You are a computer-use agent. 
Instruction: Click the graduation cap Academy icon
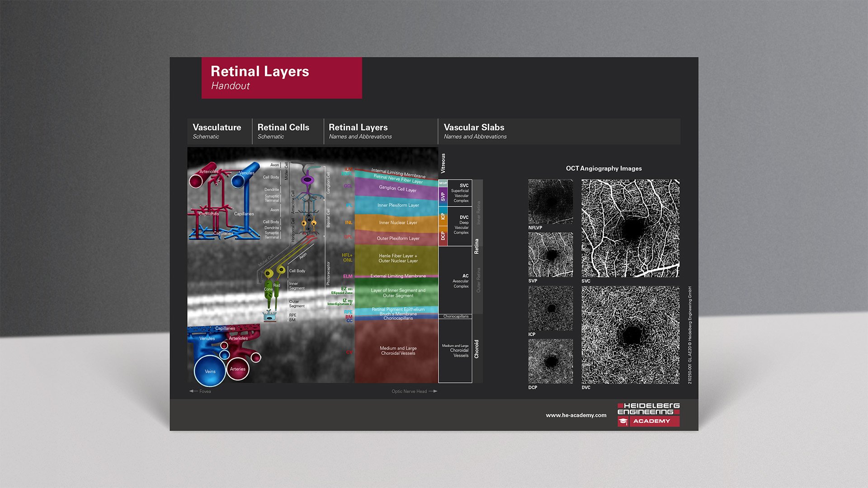tap(623, 422)
